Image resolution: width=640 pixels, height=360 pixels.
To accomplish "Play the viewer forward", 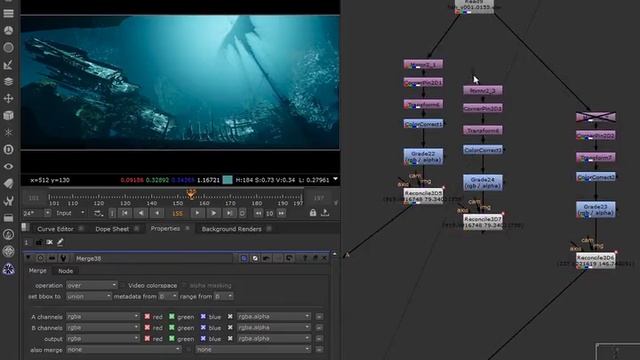I will click(213, 213).
